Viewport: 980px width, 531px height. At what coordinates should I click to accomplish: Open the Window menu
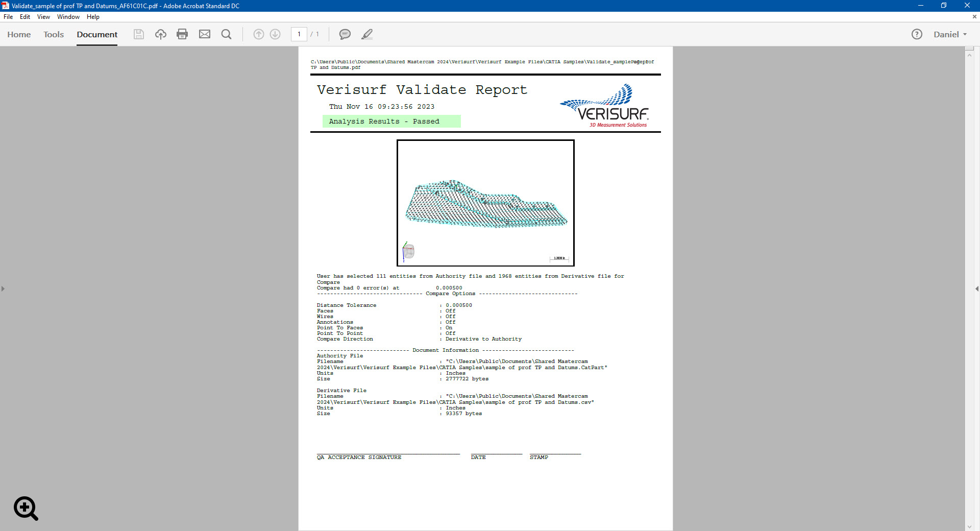68,17
